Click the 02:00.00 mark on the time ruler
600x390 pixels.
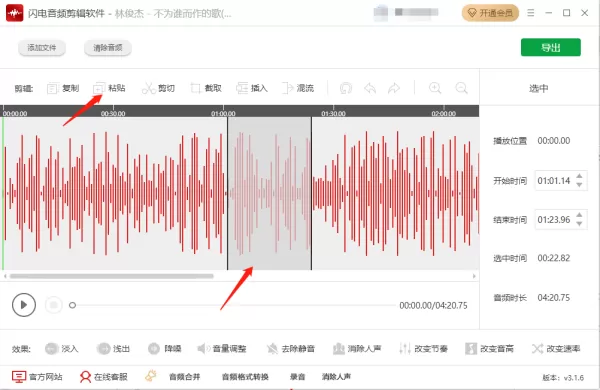[443, 113]
